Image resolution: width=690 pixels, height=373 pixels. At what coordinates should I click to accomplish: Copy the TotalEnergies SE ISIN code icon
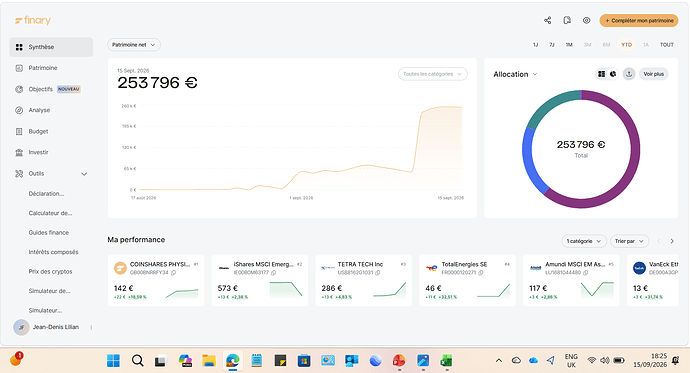481,273
